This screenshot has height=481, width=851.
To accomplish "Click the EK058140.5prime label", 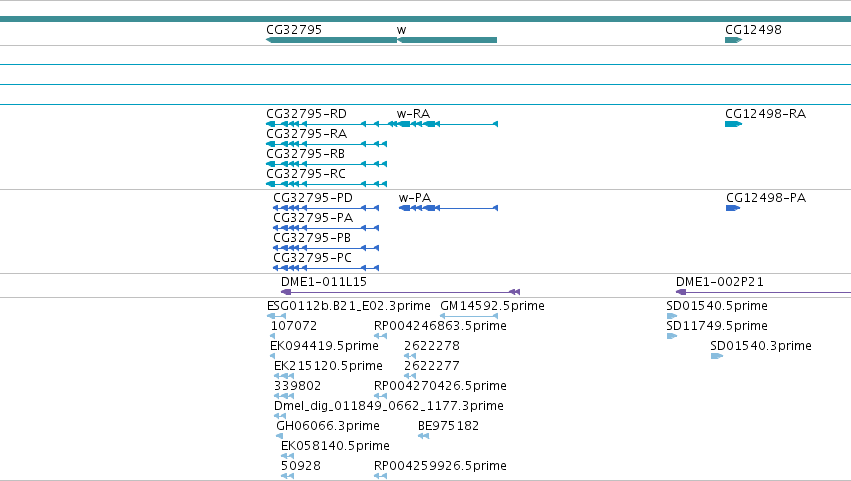I will pyautogui.click(x=335, y=447).
